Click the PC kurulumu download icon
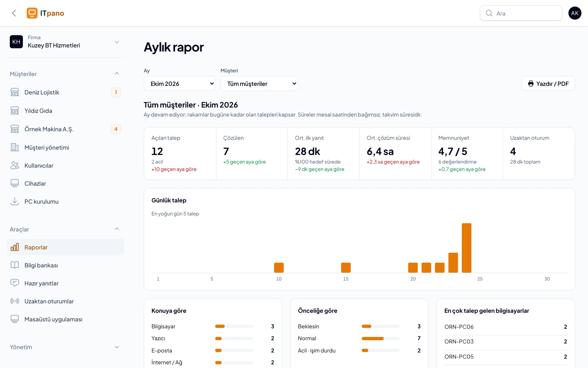 [15, 201]
